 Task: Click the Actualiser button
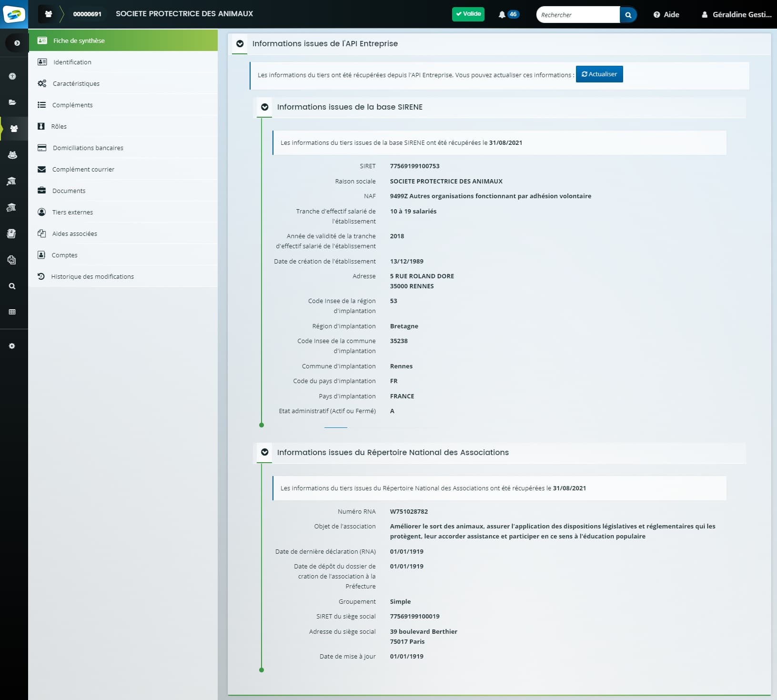[599, 74]
